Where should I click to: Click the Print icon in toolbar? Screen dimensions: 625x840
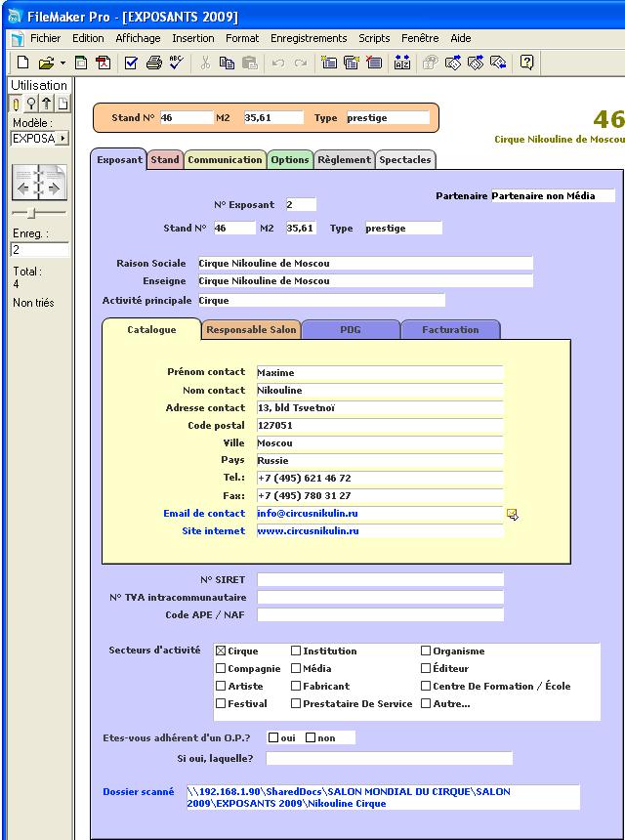click(x=153, y=63)
